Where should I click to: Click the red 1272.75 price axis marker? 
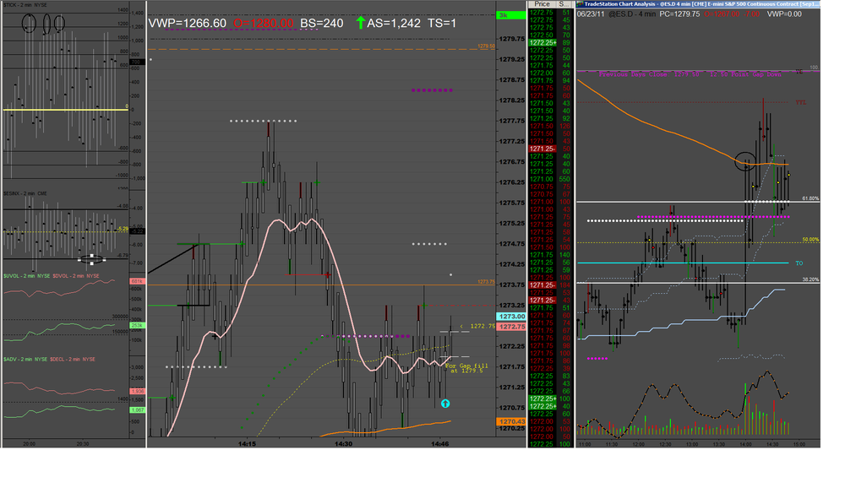(511, 327)
